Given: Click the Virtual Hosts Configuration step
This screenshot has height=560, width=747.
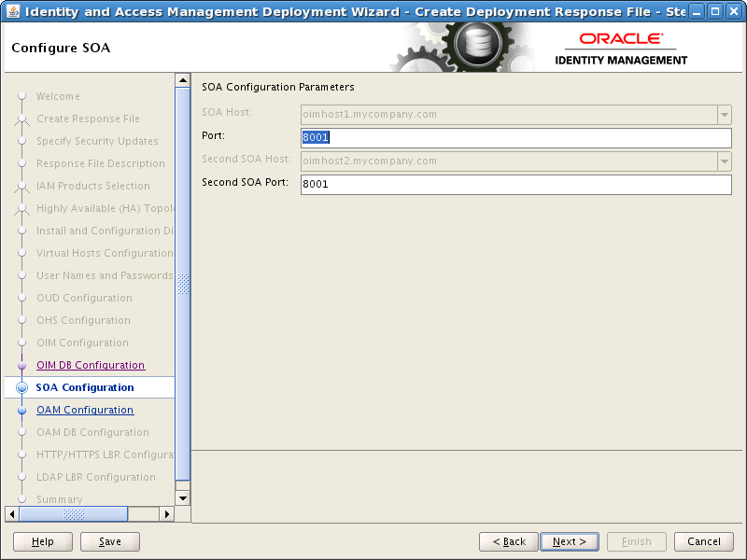Looking at the screenshot, I should (x=105, y=253).
